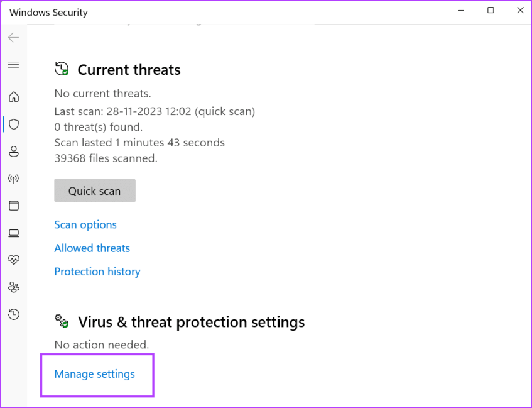This screenshot has width=532, height=408.
Task: Go back using the arrow at top left
Action: point(13,37)
